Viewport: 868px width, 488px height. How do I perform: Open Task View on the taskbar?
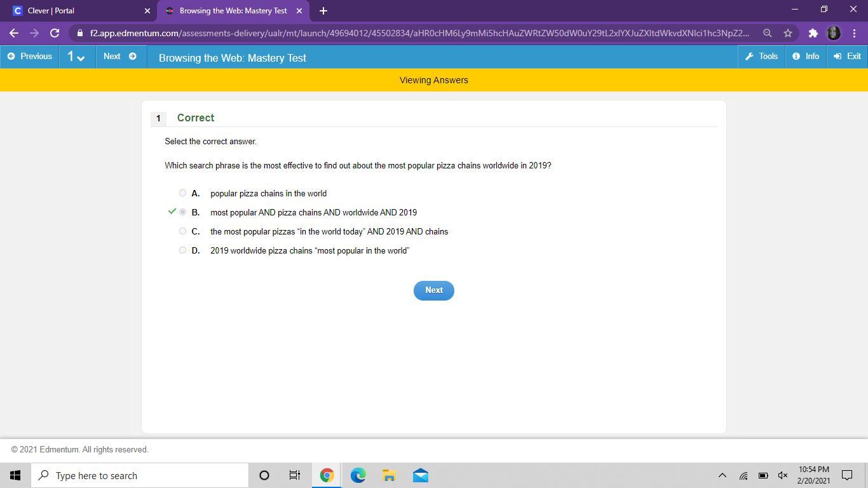click(x=295, y=475)
